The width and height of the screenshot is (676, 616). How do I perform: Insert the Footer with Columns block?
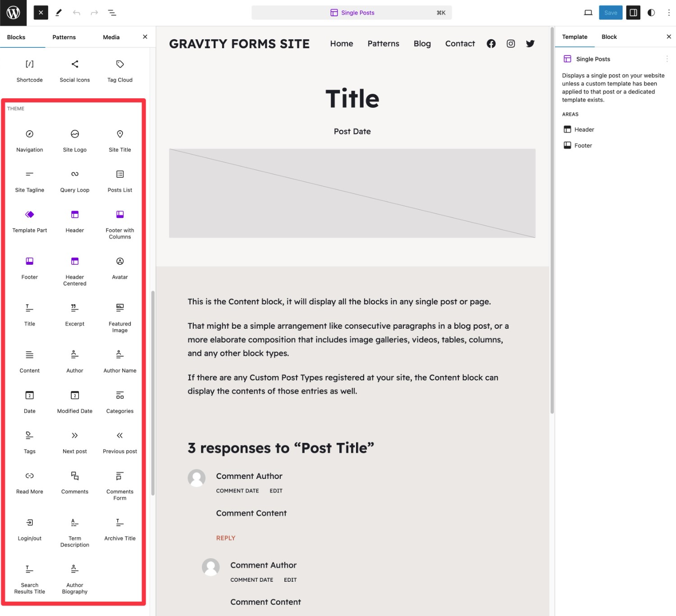click(x=120, y=224)
